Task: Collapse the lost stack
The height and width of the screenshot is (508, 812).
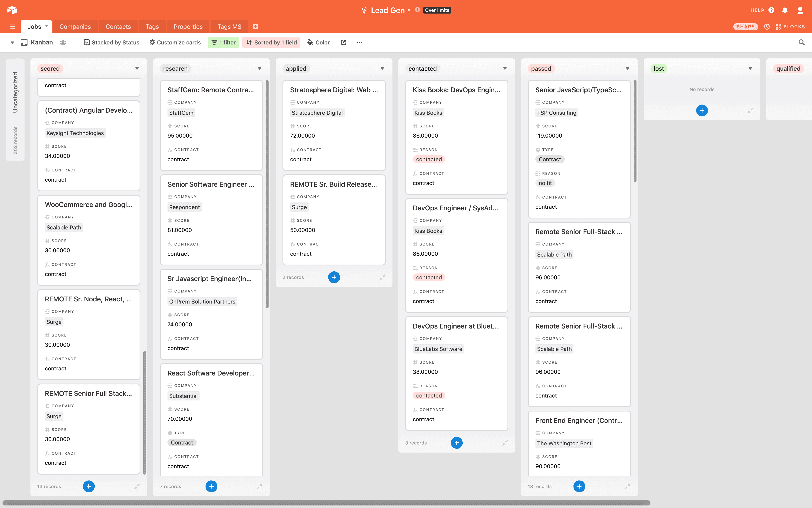Action: pyautogui.click(x=750, y=110)
